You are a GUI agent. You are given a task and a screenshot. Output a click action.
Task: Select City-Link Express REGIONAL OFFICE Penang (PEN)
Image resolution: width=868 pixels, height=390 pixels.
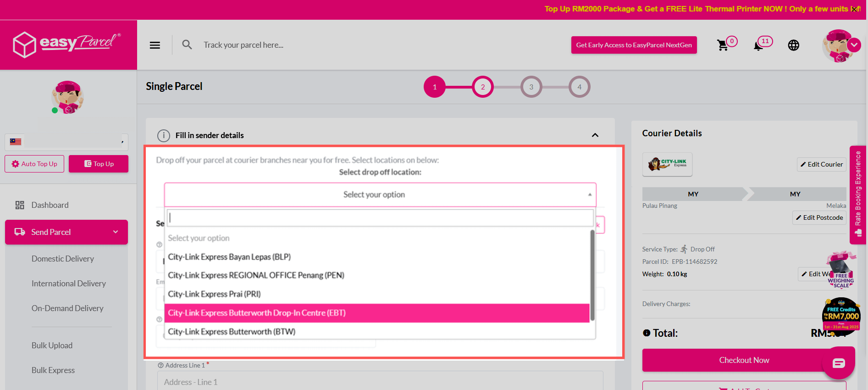pos(377,275)
